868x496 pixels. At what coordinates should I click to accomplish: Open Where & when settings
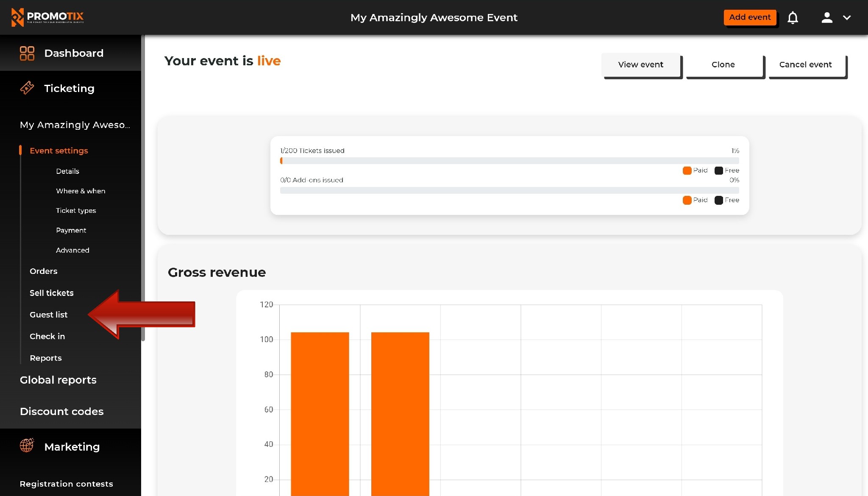click(x=81, y=191)
